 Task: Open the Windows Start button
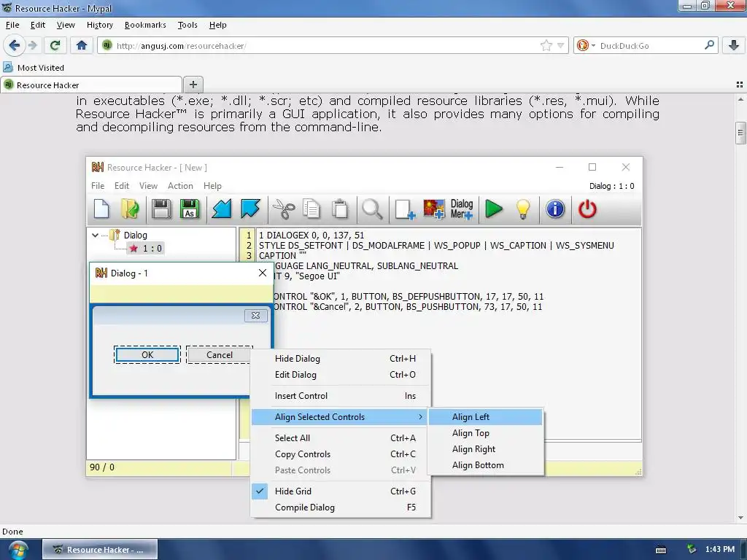pyautogui.click(x=17, y=550)
